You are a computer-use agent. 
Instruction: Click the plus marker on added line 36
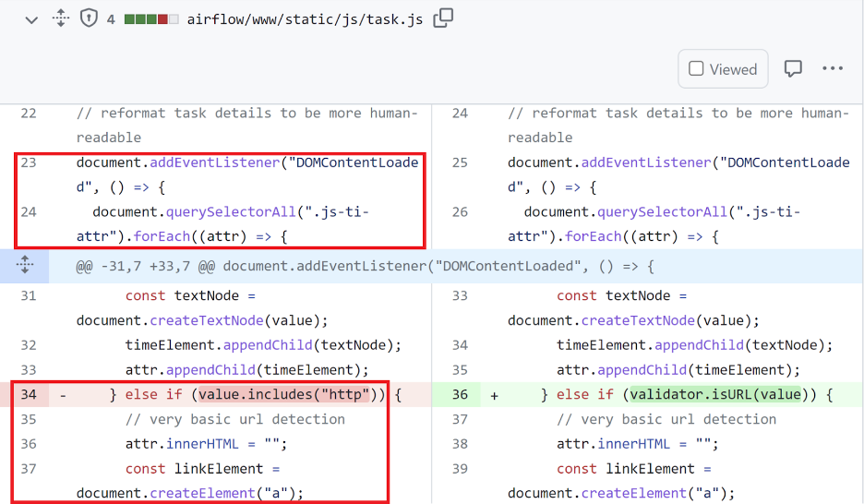tap(494, 395)
